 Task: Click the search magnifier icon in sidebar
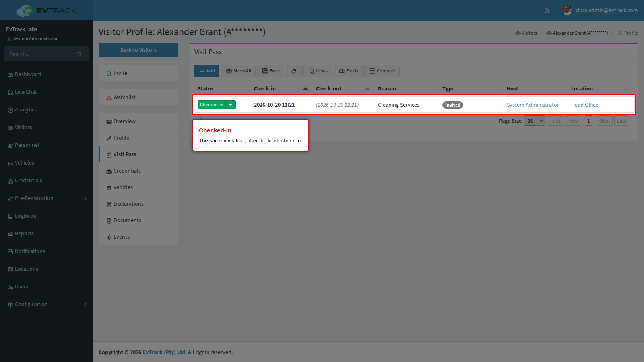80,54
